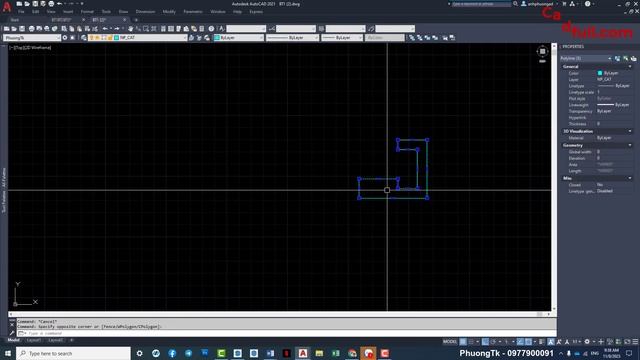Open the status bar Customization menu icon

coord(635,342)
